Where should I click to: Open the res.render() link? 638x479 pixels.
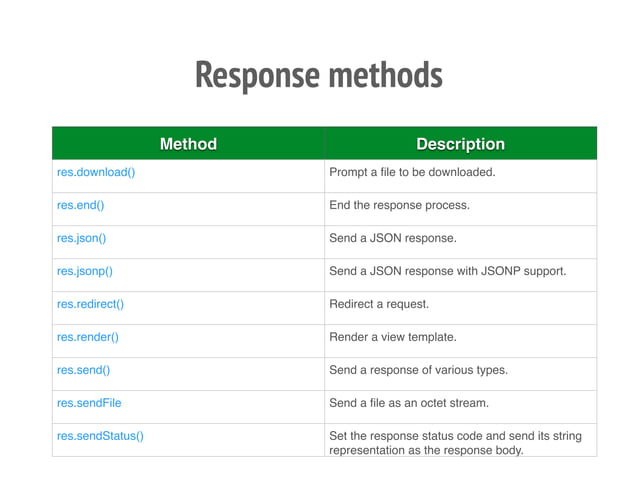pos(88,337)
